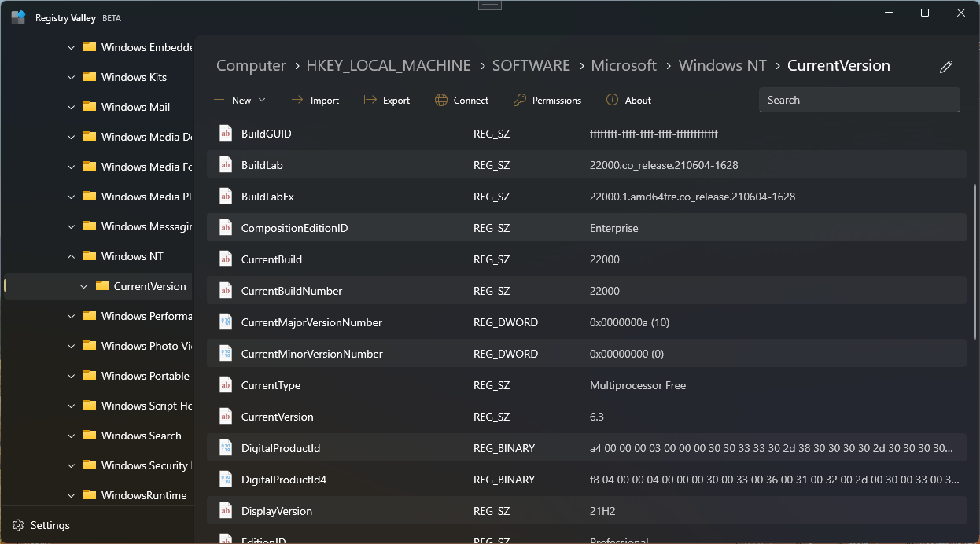
Task: Open the Microsoft breadcrumb link
Action: click(624, 65)
